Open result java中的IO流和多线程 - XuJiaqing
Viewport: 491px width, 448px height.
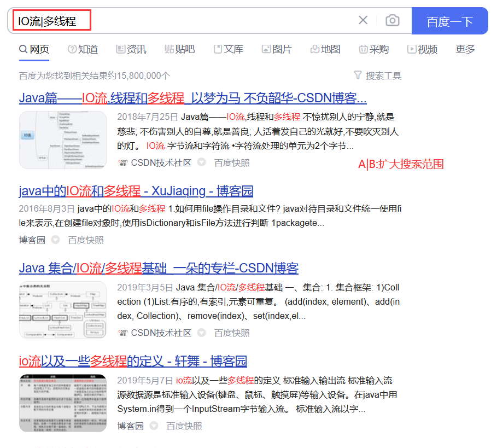click(x=136, y=191)
